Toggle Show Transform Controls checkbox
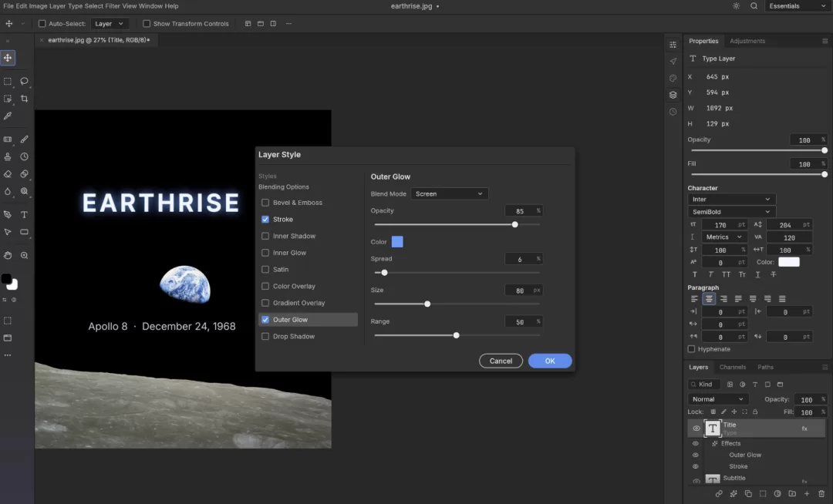This screenshot has height=504, width=833. pyautogui.click(x=147, y=23)
